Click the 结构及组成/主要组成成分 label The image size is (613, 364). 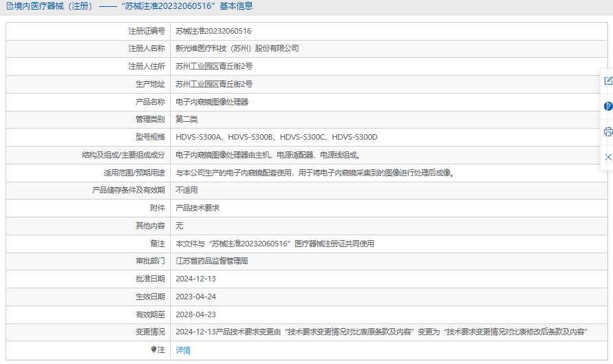coord(124,155)
